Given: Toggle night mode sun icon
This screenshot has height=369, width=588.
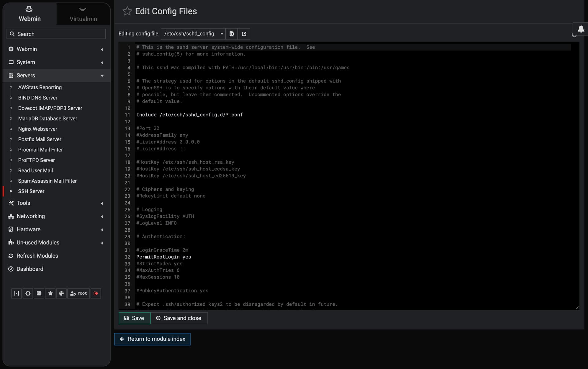Looking at the screenshot, I should pyautogui.click(x=28, y=293).
